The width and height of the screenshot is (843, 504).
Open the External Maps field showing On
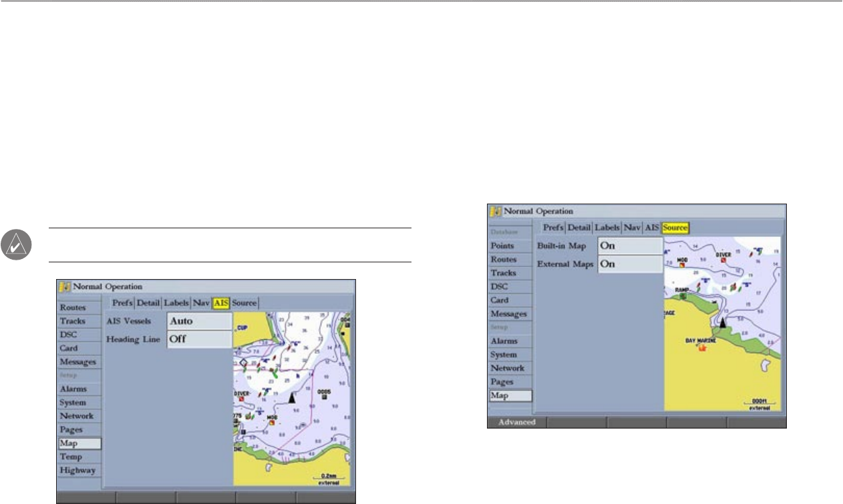[630, 264]
